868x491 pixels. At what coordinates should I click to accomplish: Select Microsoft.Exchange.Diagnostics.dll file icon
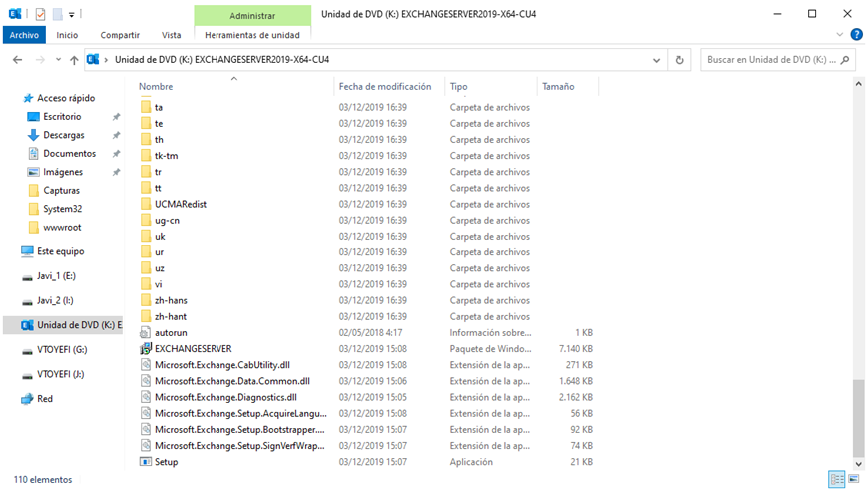[145, 397]
